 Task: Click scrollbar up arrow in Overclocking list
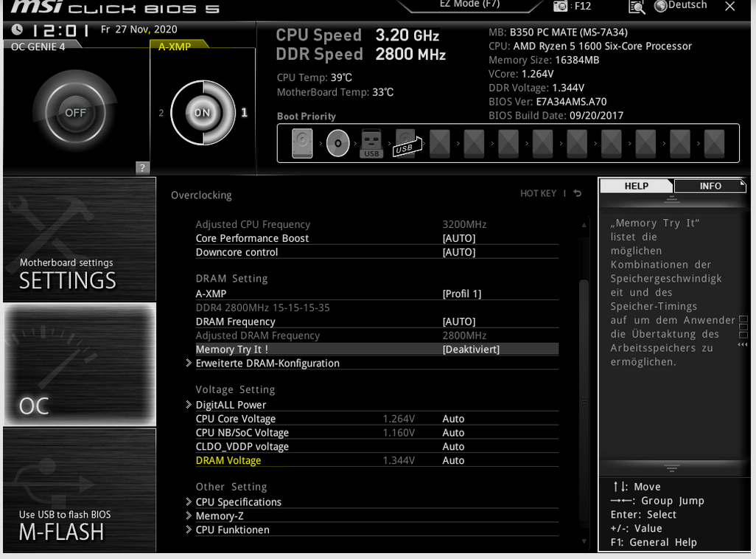click(584, 225)
